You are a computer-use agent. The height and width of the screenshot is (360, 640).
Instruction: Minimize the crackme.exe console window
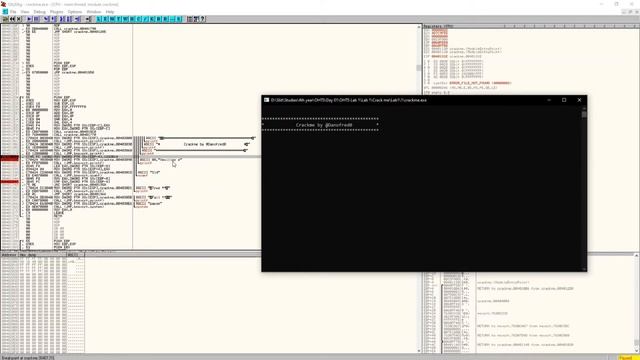[x=549, y=100]
